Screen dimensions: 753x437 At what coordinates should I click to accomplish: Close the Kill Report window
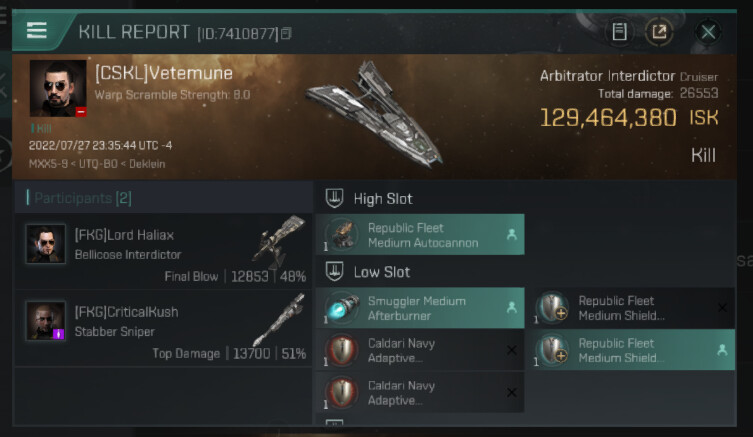(x=708, y=32)
